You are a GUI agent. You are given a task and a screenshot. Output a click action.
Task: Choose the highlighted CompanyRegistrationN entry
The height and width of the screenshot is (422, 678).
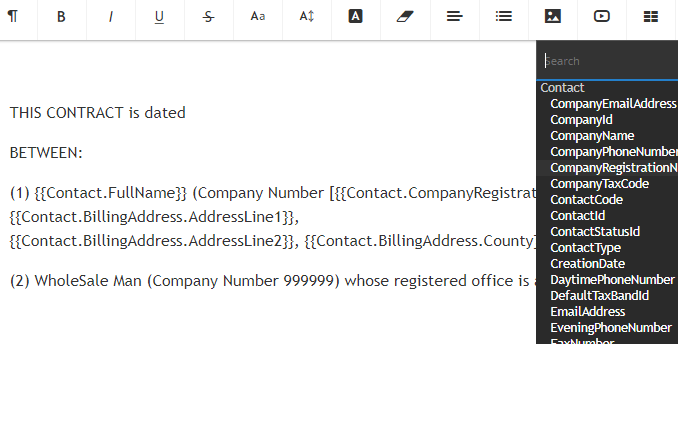[614, 168]
